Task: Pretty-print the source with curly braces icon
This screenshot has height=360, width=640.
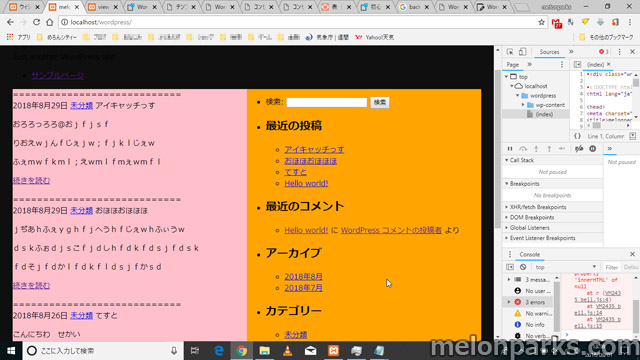Action: tap(577, 136)
